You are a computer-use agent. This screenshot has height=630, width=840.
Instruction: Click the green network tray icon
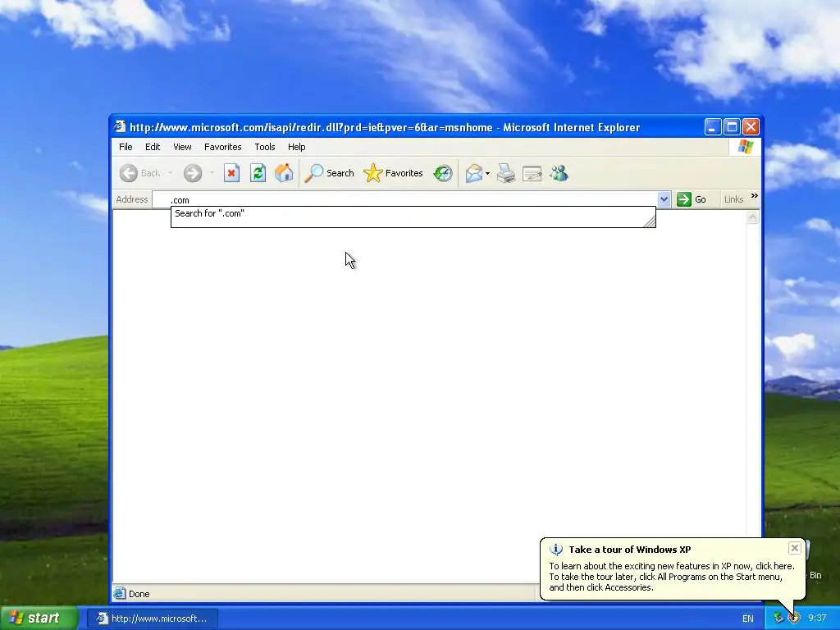[x=778, y=619]
